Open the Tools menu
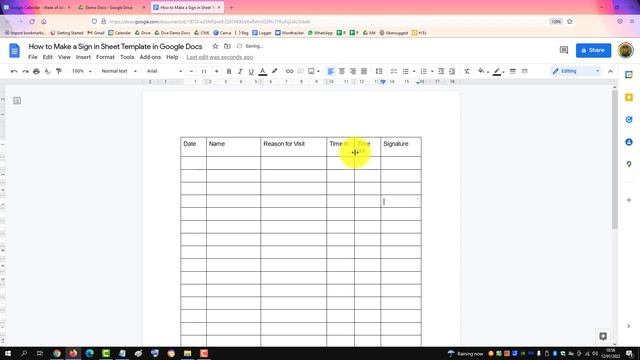This screenshot has height=360, width=640. [127, 57]
